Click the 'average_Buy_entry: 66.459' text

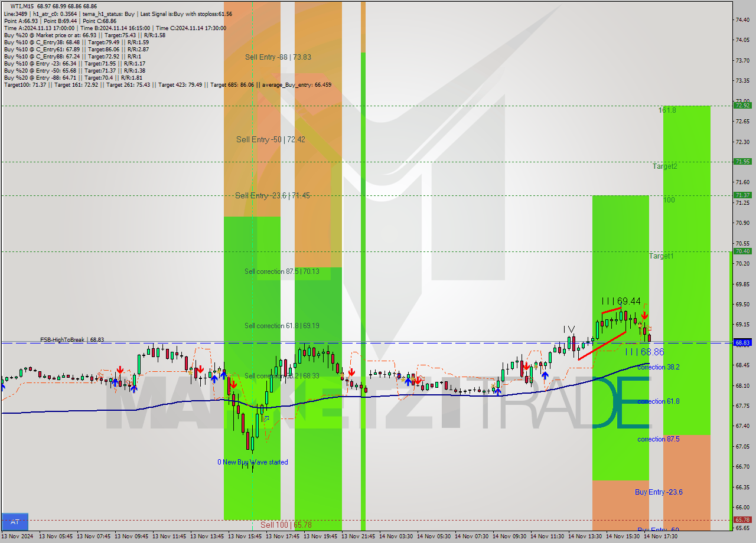click(x=296, y=84)
